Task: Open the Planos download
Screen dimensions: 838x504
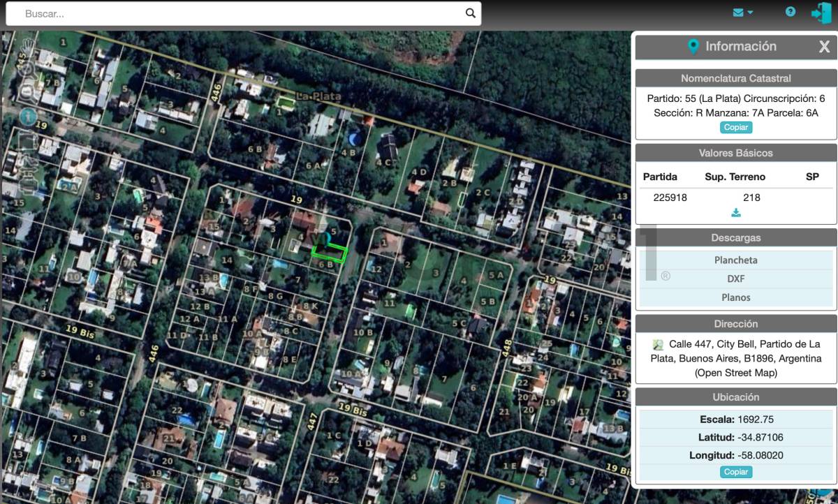Action: tap(736, 297)
